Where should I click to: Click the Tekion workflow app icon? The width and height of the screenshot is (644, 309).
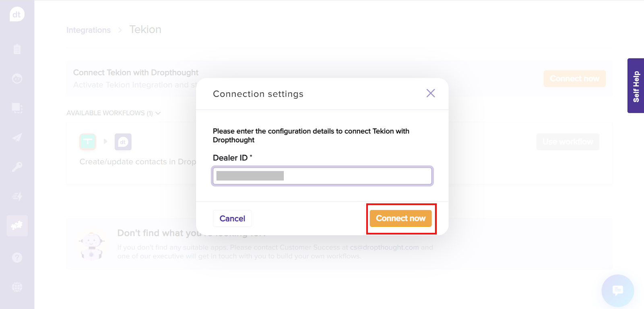pyautogui.click(x=88, y=142)
